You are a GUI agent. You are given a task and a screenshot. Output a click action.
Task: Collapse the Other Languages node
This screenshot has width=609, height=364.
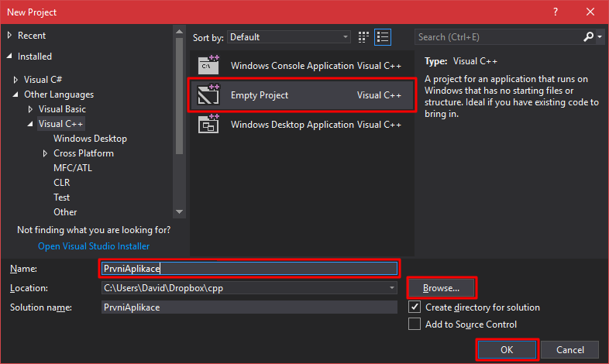tap(15, 94)
